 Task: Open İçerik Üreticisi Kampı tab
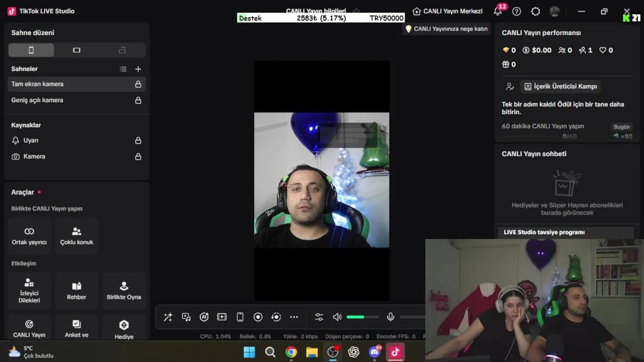(x=560, y=86)
